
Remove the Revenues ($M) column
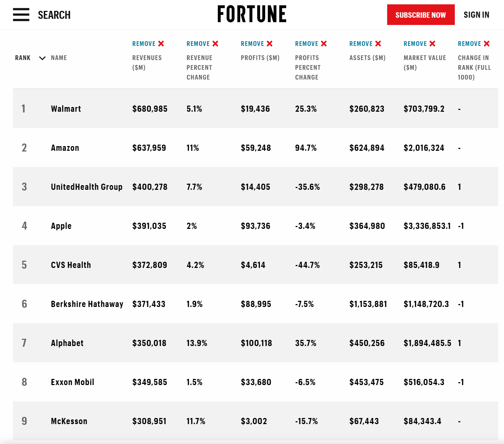[148, 44]
